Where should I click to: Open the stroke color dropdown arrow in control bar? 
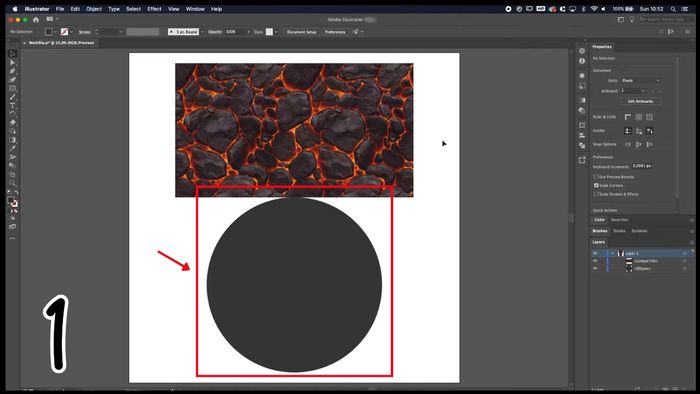[71, 32]
